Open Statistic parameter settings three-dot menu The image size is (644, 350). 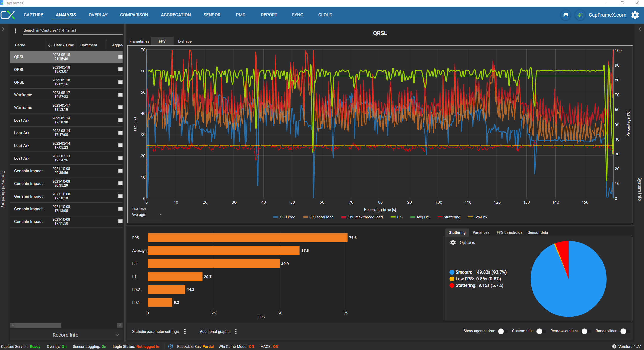(185, 332)
